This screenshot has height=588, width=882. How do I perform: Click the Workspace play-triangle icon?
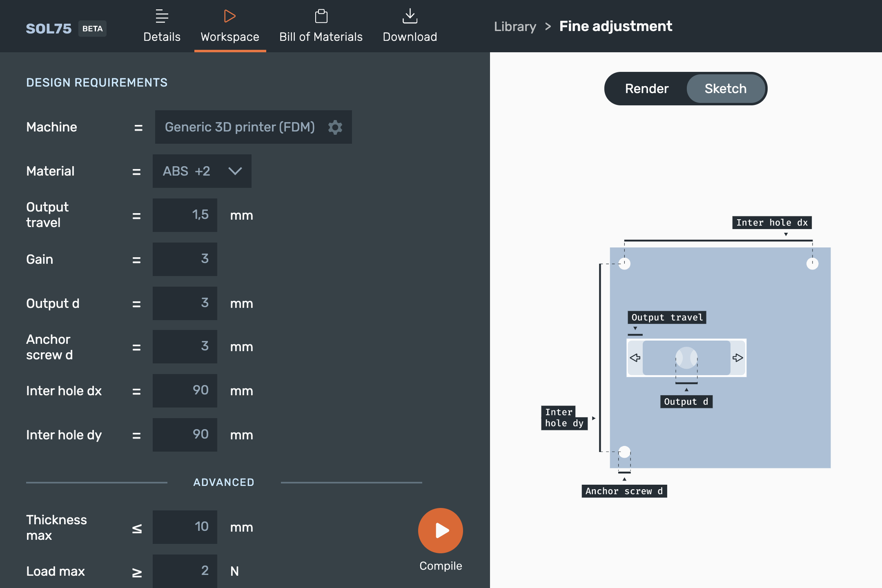click(229, 16)
